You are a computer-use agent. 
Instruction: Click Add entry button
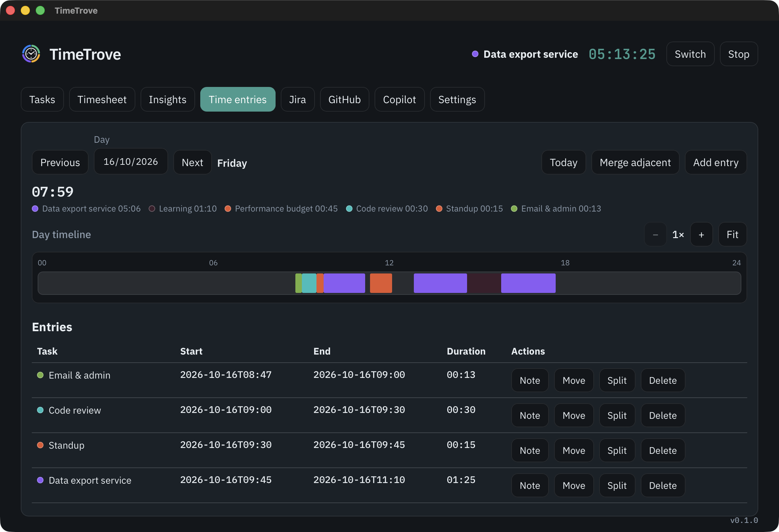(716, 163)
